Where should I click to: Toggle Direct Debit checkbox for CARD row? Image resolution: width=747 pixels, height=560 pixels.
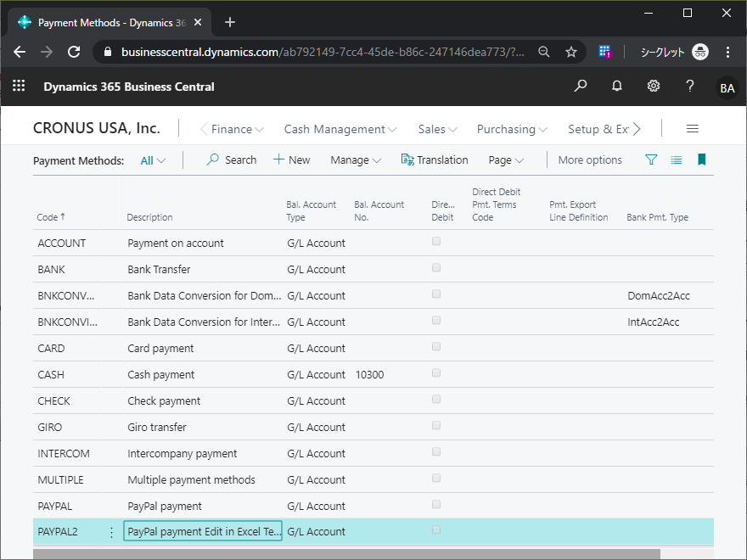(x=436, y=347)
